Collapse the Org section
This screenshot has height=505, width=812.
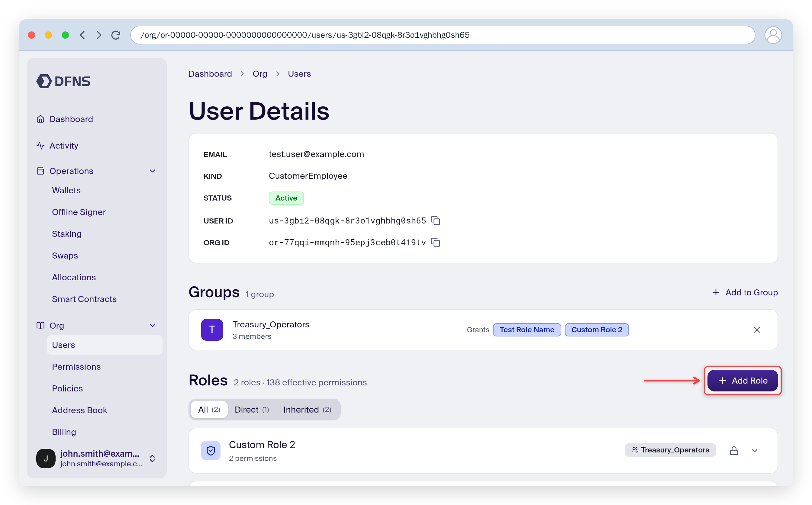153,326
